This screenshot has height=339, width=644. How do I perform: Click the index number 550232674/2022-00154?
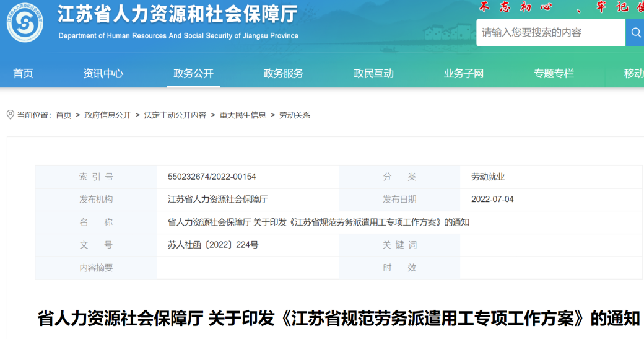pos(212,177)
